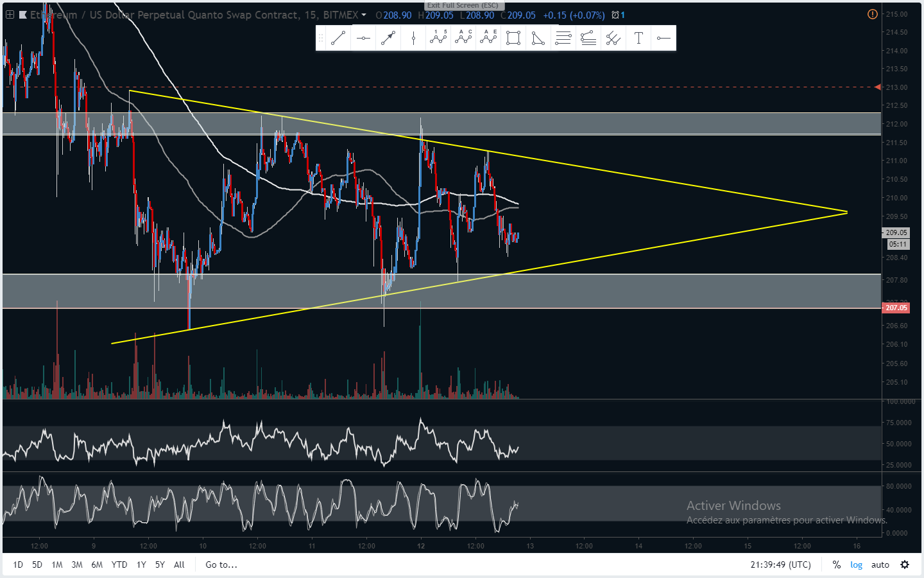This screenshot has width=924, height=578.
Task: Select the Text annotation tool
Action: click(638, 39)
